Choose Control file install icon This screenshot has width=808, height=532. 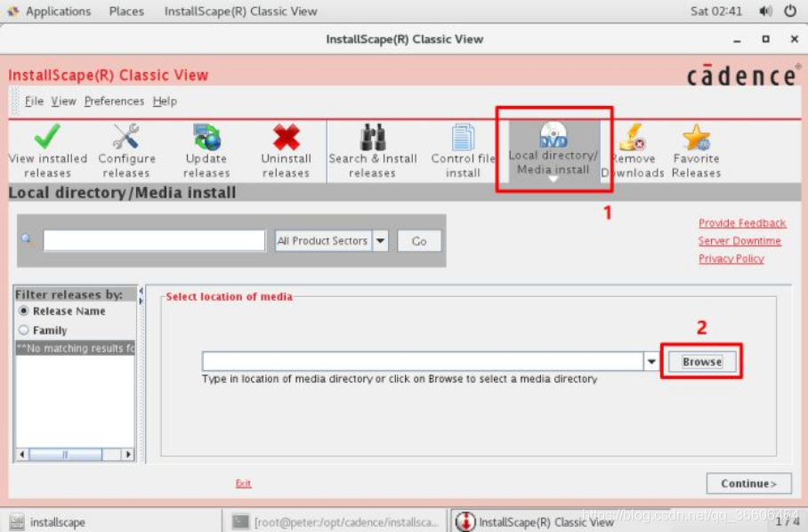[x=463, y=139]
